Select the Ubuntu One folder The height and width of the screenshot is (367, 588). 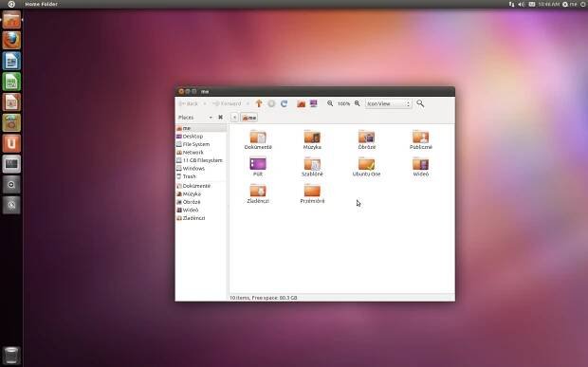pos(366,167)
